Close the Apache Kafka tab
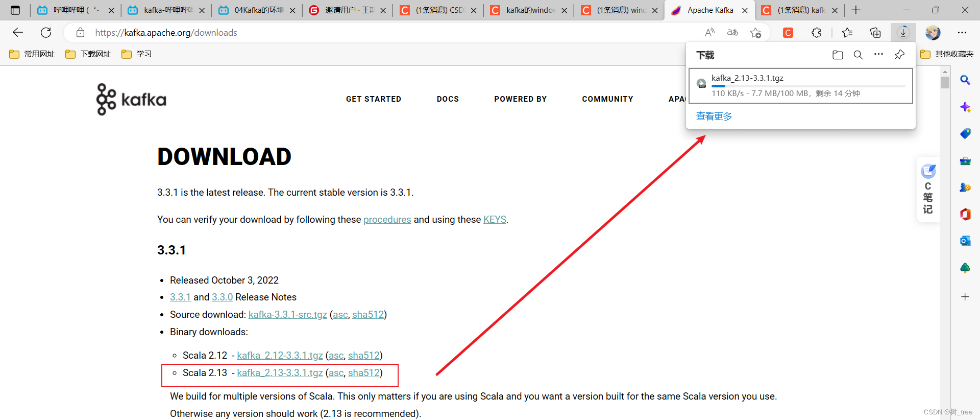 point(745,10)
